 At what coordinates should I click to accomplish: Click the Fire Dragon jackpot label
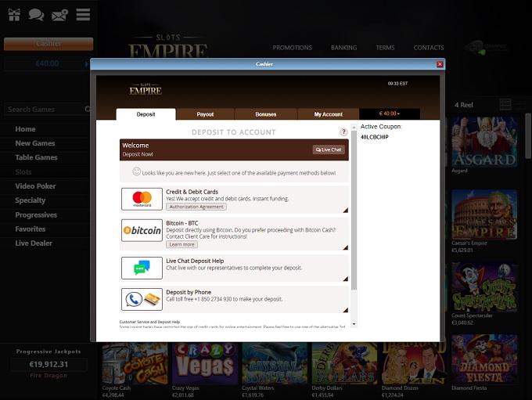tap(49, 376)
